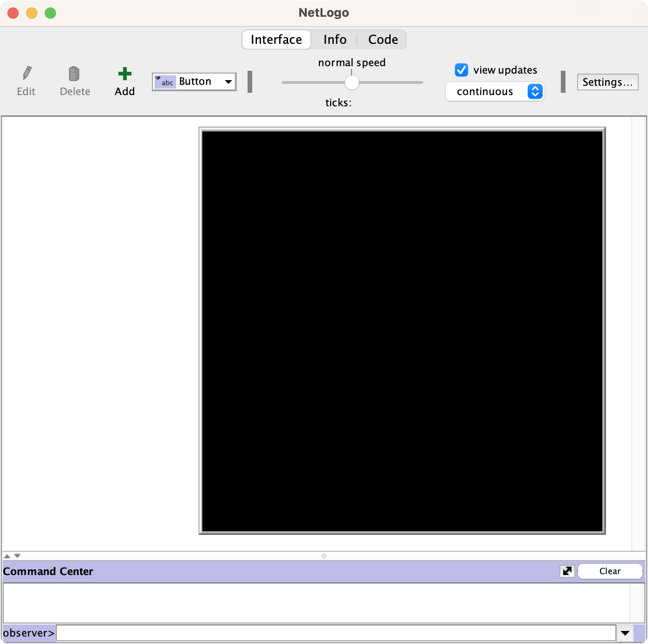Click the green Add plus icon
This screenshot has height=644, width=648.
click(124, 74)
